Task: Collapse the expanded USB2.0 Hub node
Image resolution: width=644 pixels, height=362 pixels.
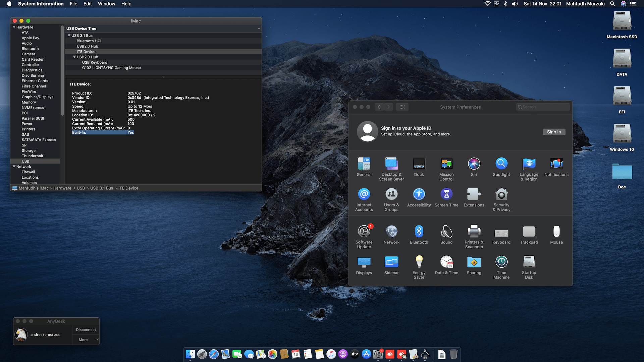Action: (x=74, y=57)
